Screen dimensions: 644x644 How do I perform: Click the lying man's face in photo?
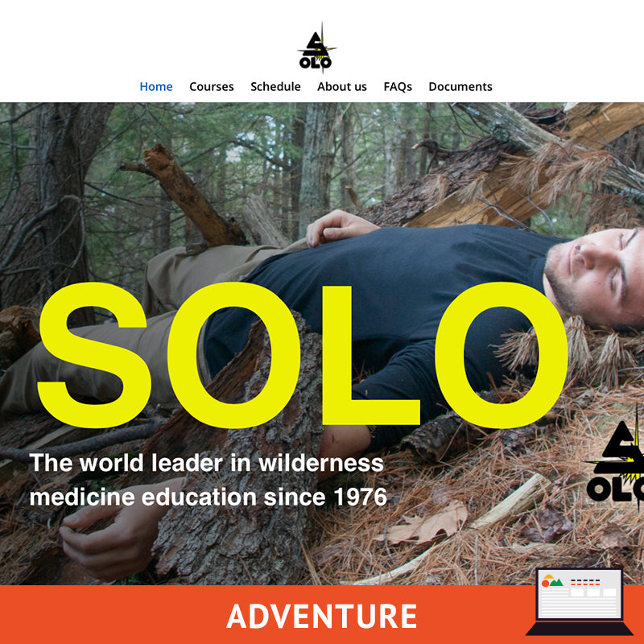coord(596,276)
